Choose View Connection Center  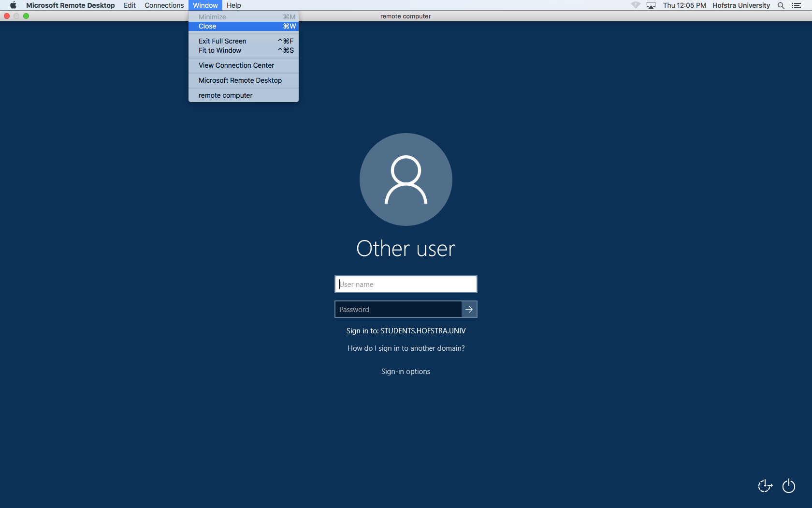tap(236, 65)
